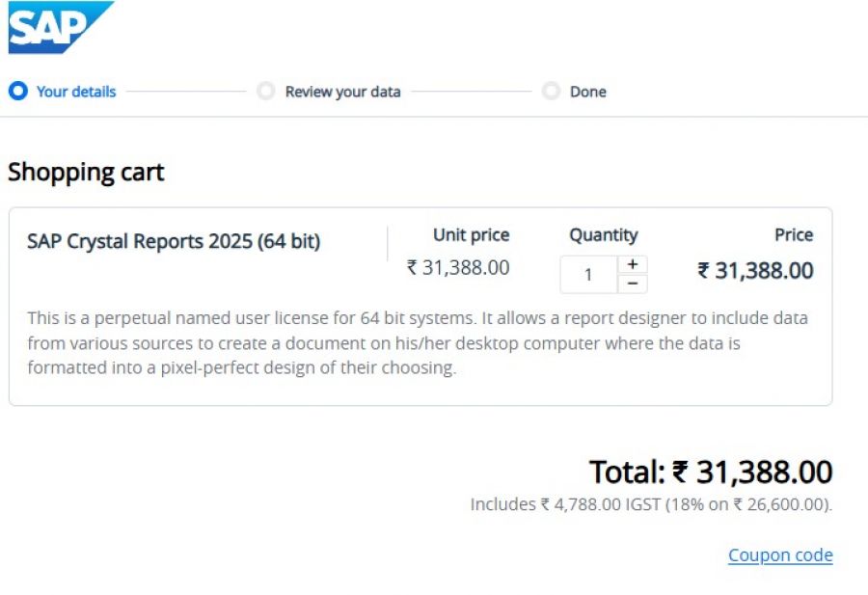Open the Coupon code link
Screen dimensions: 868x595
point(779,554)
